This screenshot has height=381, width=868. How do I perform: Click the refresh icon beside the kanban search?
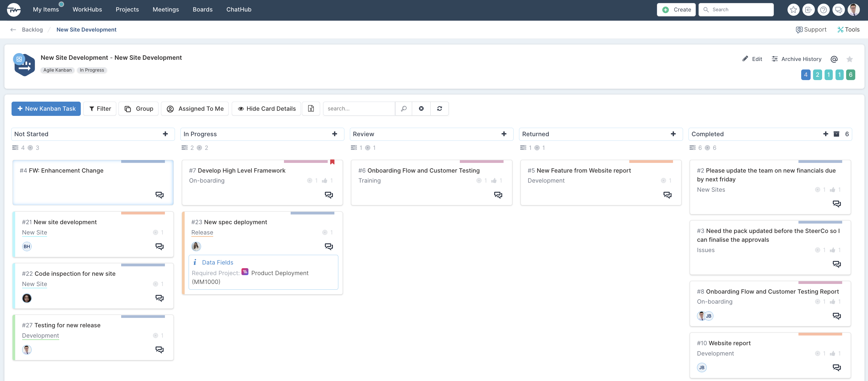(x=439, y=109)
